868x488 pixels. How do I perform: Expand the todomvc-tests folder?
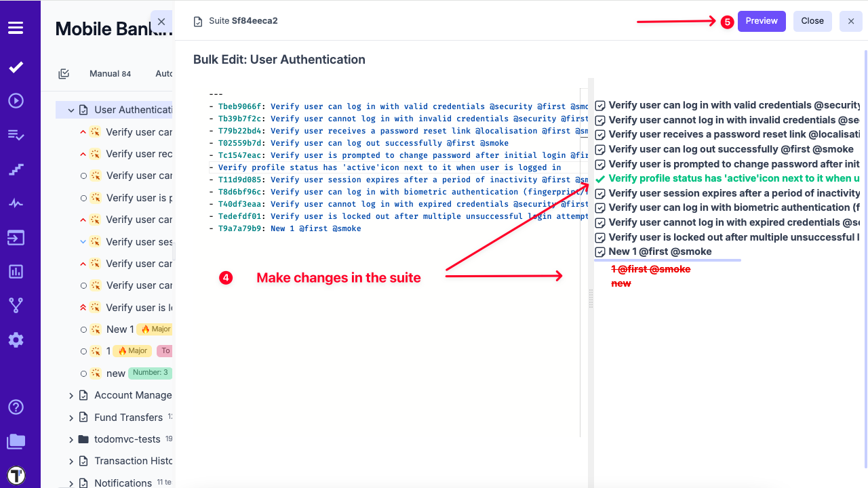(71, 439)
